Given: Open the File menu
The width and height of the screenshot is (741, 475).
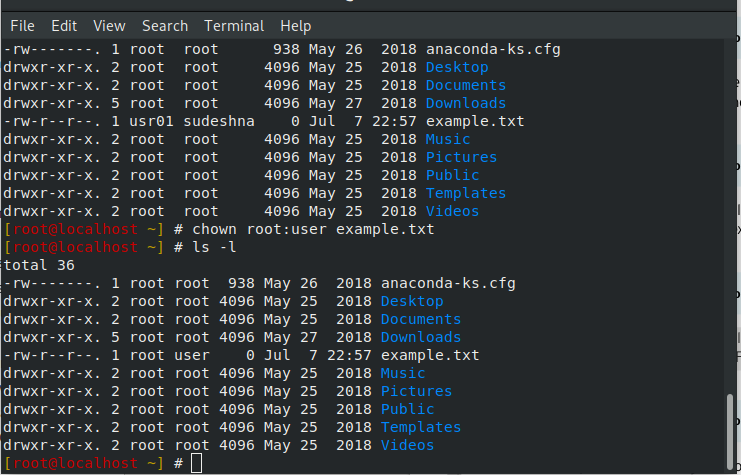Looking at the screenshot, I should click(21, 25).
